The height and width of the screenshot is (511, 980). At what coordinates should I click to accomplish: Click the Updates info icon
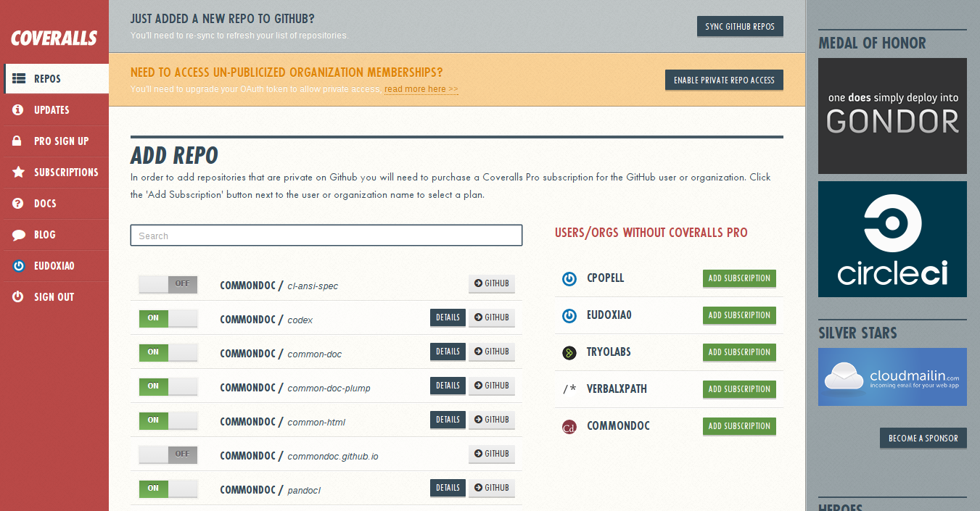coord(19,109)
